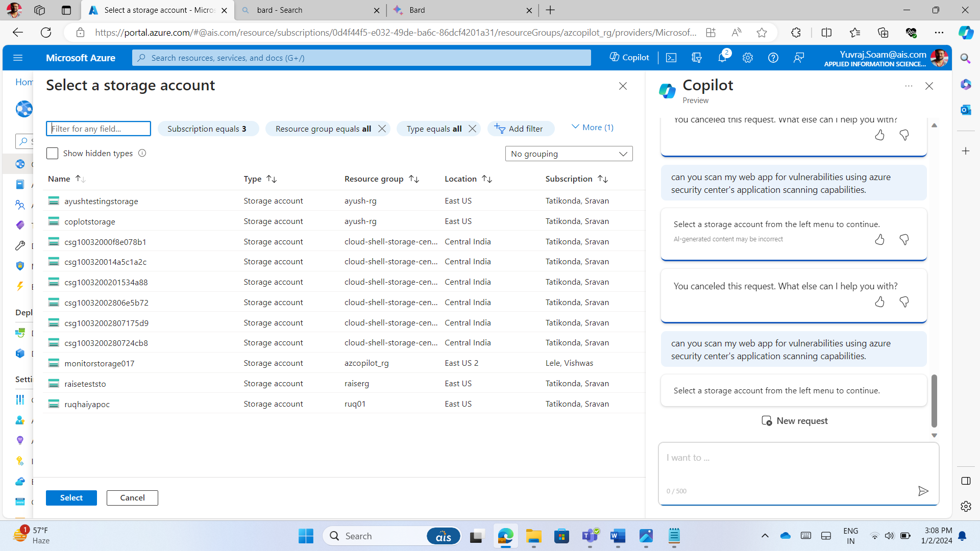The width and height of the screenshot is (980, 551).
Task: Open Word from the taskbar
Action: 618,536
